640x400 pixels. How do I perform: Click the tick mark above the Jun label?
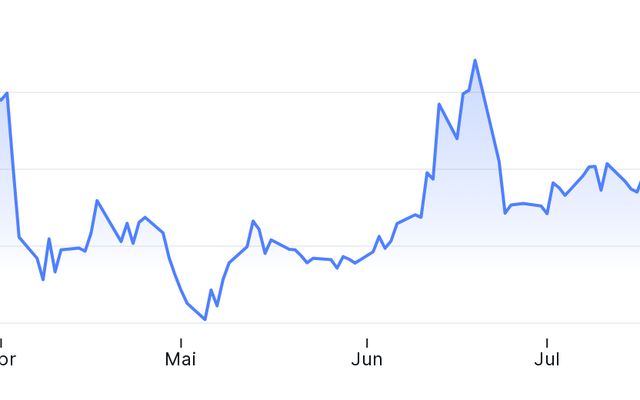(x=367, y=342)
